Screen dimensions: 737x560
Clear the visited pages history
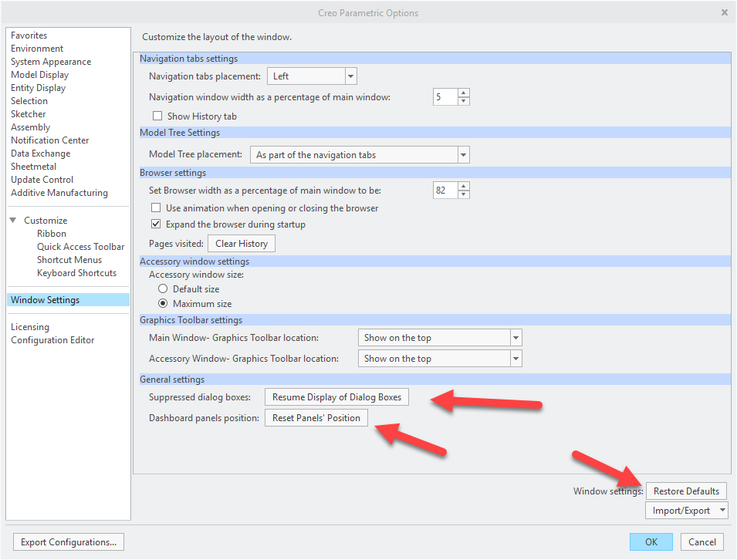(x=242, y=244)
